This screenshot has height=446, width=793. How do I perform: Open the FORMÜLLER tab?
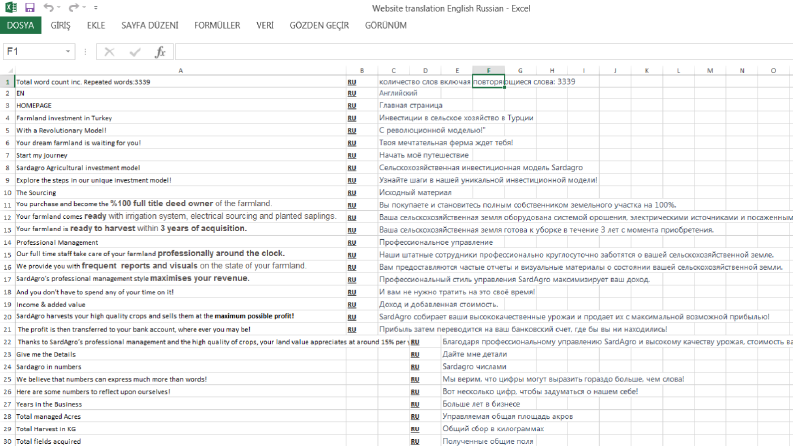pyautogui.click(x=217, y=25)
